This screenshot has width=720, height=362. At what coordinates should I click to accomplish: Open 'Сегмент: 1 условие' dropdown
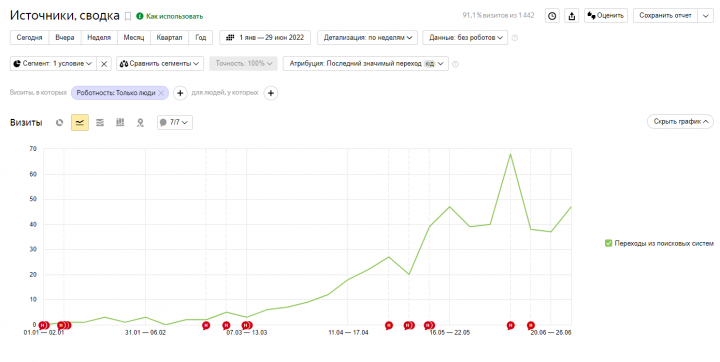pos(53,64)
